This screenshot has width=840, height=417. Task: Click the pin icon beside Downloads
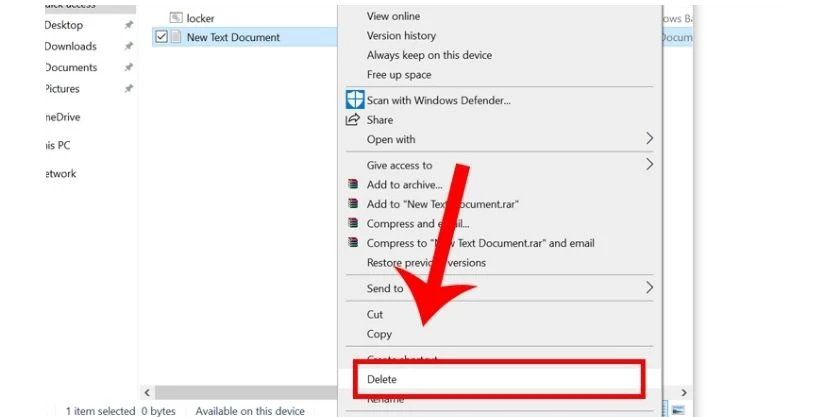point(128,47)
